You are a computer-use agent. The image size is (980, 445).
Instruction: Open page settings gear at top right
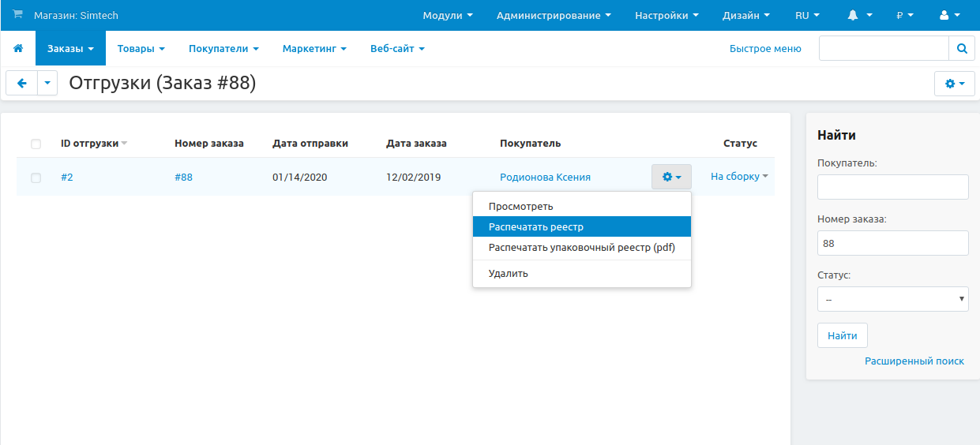click(954, 83)
